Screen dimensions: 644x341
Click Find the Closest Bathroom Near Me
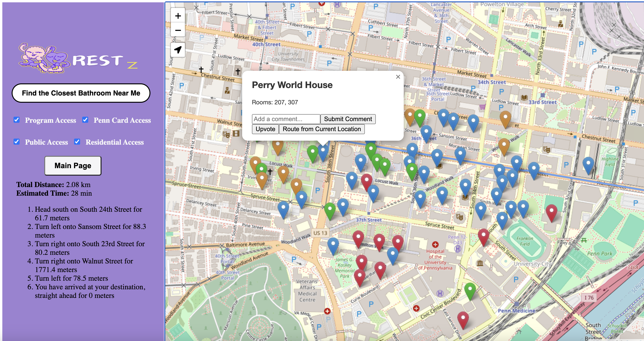point(81,93)
